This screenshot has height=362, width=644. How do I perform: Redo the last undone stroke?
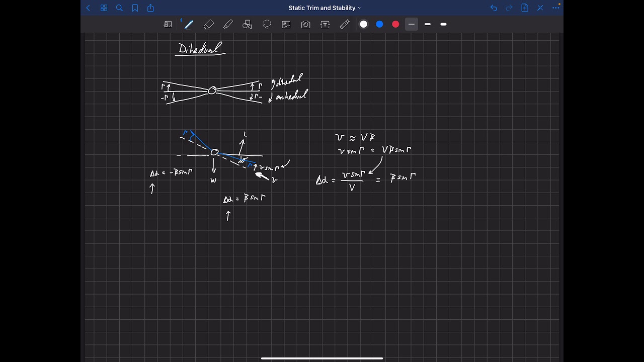[509, 8]
